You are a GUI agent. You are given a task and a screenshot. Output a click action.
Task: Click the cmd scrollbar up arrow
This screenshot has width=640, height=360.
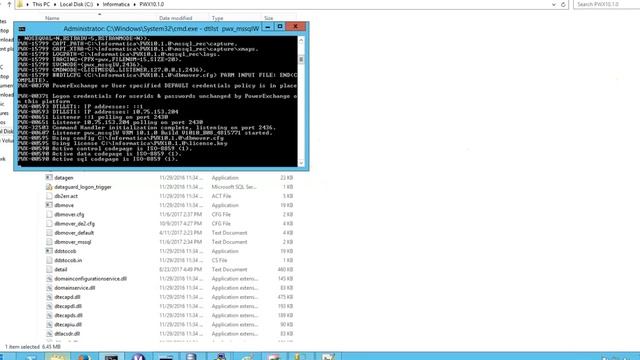pos(301,40)
